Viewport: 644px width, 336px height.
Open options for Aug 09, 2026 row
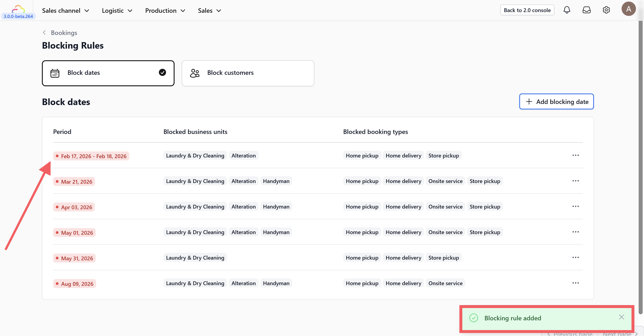575,283
